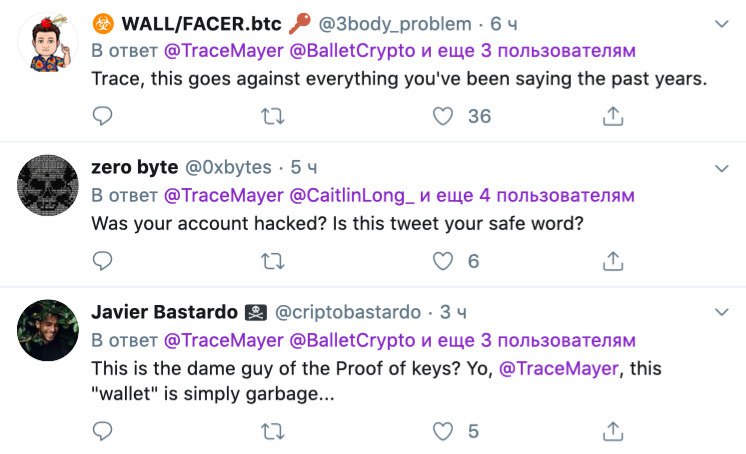Like Javier Bastardo's tweet with 5 likes
Image resolution: width=746 pixels, height=454 pixels.
pos(442,431)
